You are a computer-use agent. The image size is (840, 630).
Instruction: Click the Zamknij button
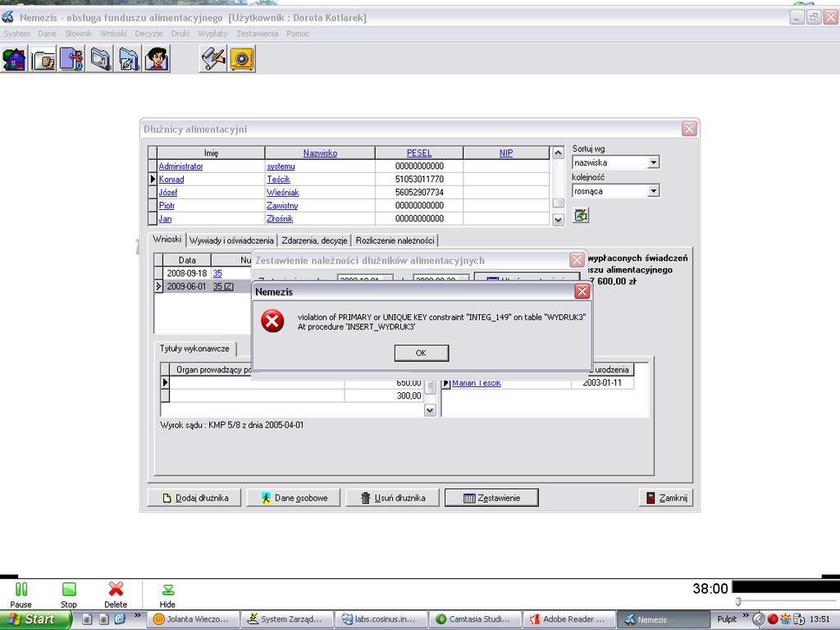tap(666, 498)
